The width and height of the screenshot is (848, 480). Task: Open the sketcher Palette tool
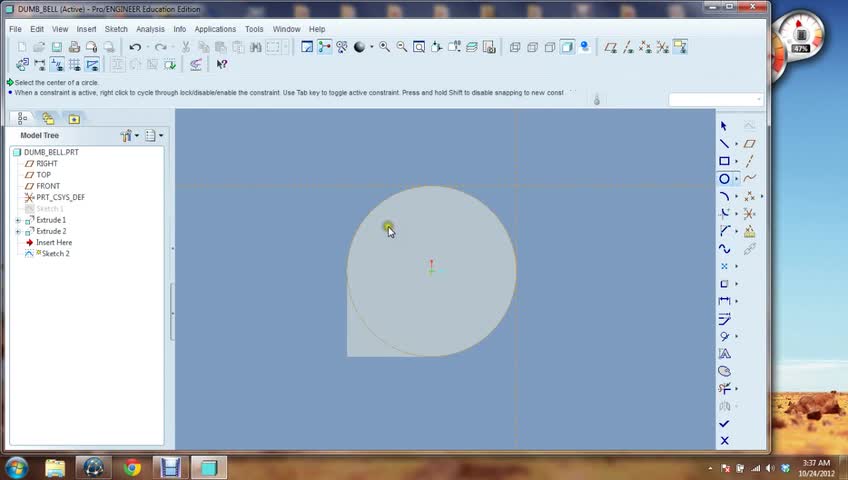point(724,371)
